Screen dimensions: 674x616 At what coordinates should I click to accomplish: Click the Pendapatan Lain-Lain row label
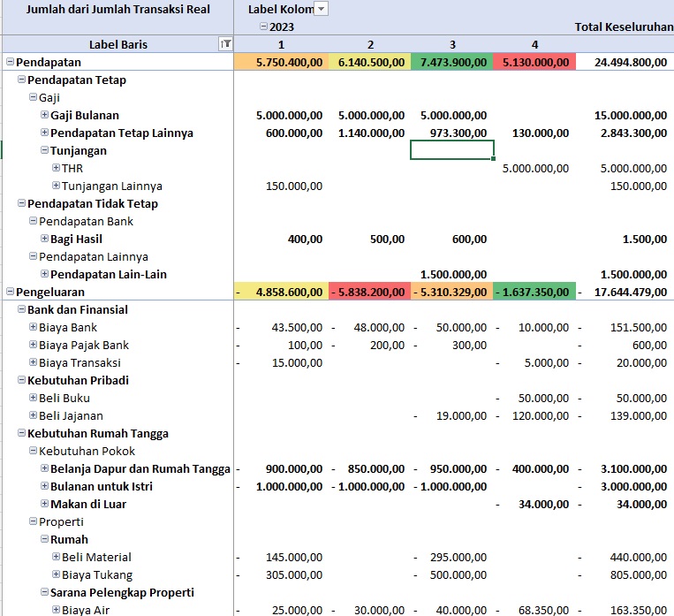[108, 274]
